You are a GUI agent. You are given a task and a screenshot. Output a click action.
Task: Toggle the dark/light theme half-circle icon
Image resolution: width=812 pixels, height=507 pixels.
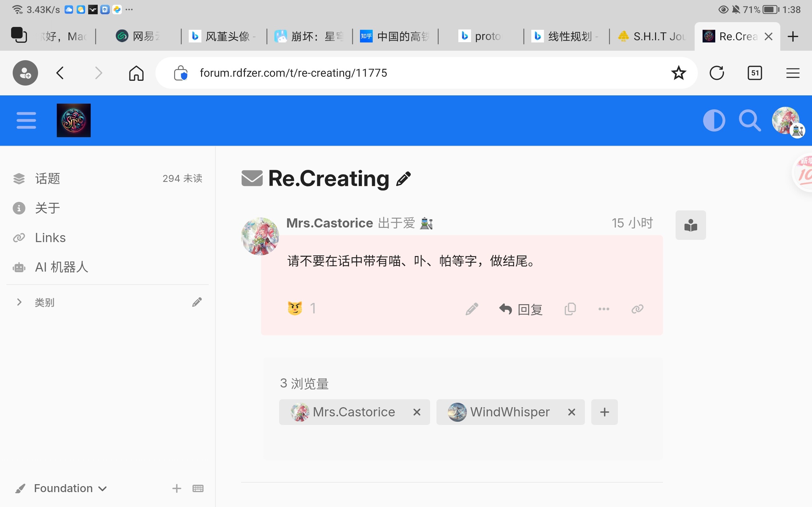tap(714, 120)
